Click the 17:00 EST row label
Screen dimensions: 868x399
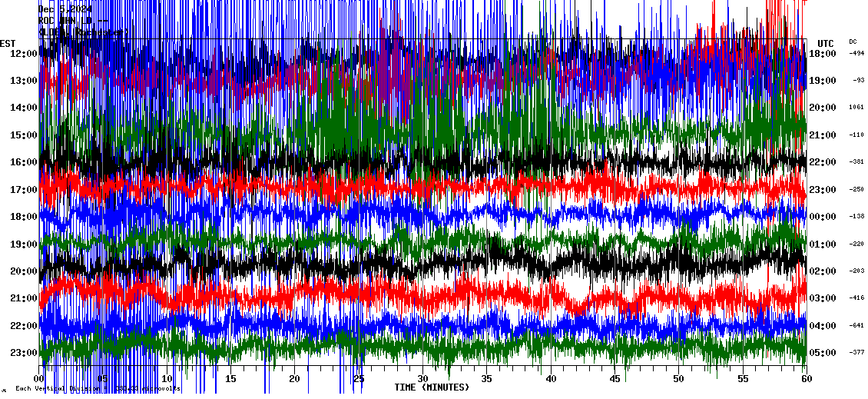click(23, 190)
